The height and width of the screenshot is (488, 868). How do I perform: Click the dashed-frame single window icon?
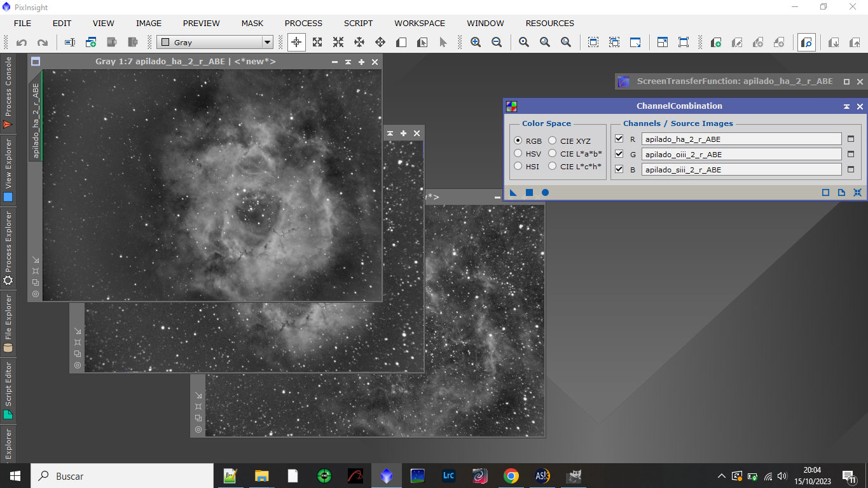[593, 43]
